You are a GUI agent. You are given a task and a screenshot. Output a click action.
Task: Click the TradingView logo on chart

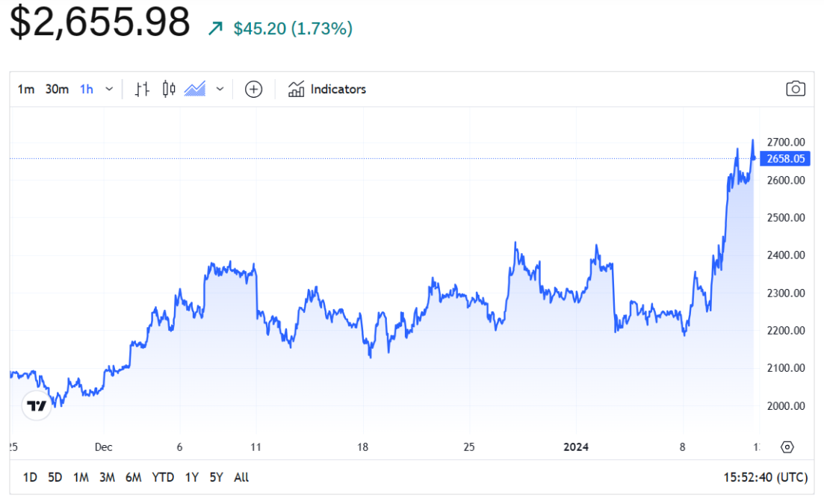[37, 406]
